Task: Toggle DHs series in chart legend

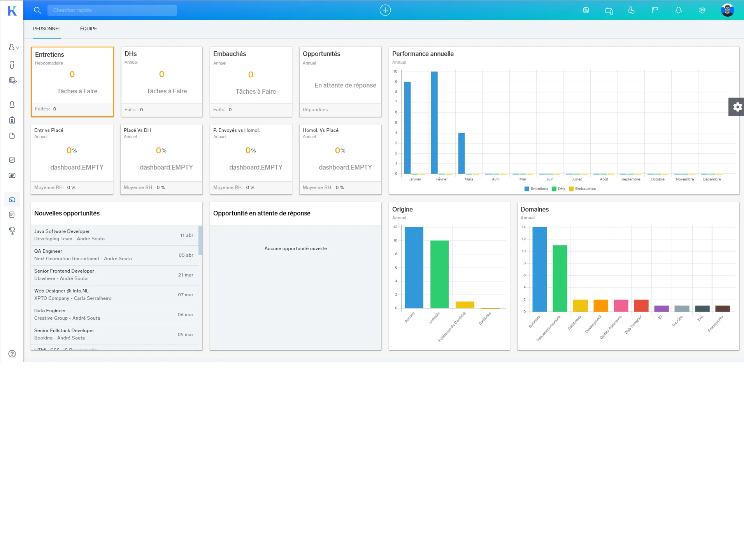Action: (558, 189)
